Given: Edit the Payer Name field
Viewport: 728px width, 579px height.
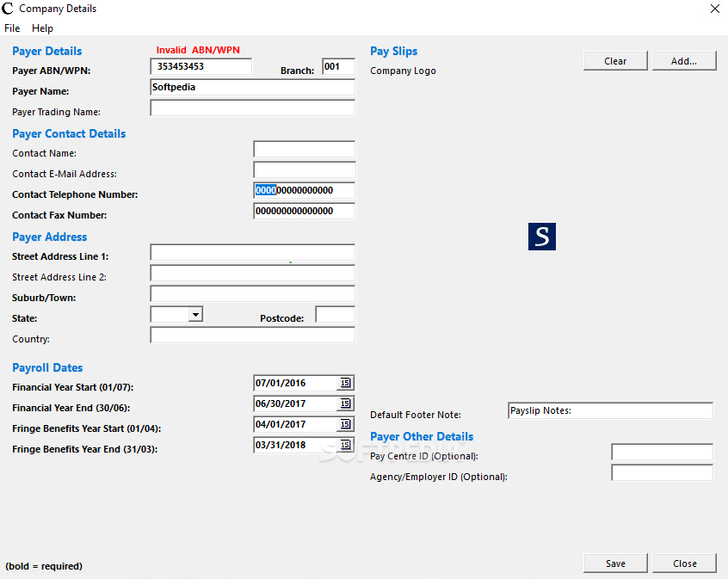Looking at the screenshot, I should pyautogui.click(x=253, y=87).
